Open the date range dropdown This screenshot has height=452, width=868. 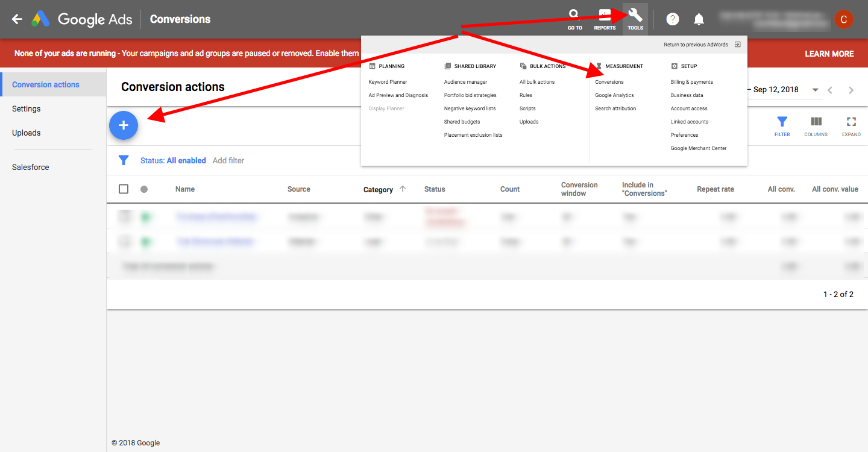coord(815,89)
